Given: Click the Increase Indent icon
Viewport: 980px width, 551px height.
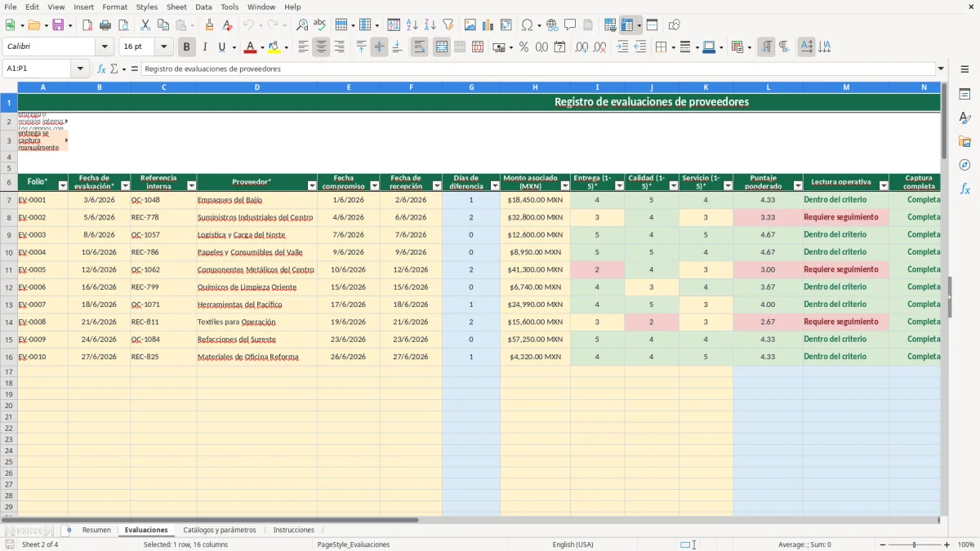Looking at the screenshot, I should click(622, 47).
